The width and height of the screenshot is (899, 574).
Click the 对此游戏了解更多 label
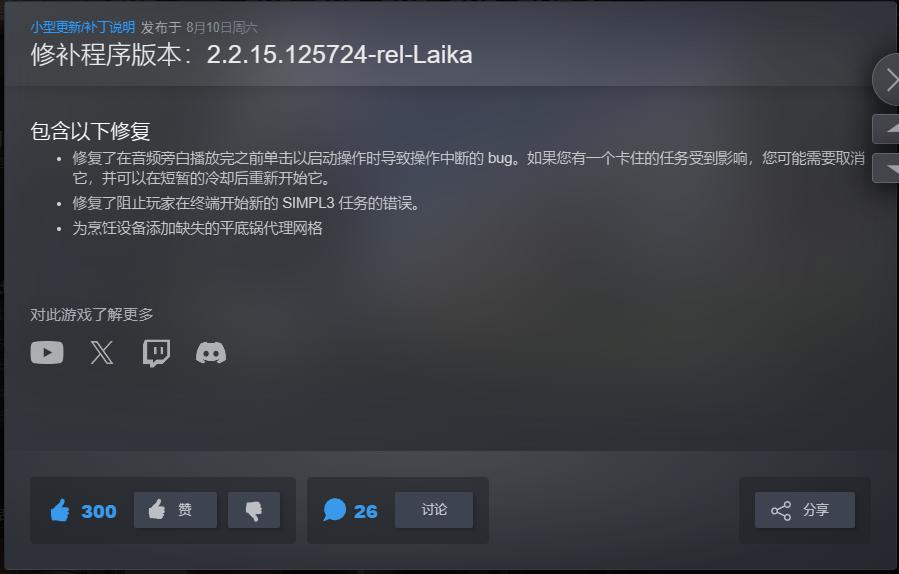coord(92,314)
